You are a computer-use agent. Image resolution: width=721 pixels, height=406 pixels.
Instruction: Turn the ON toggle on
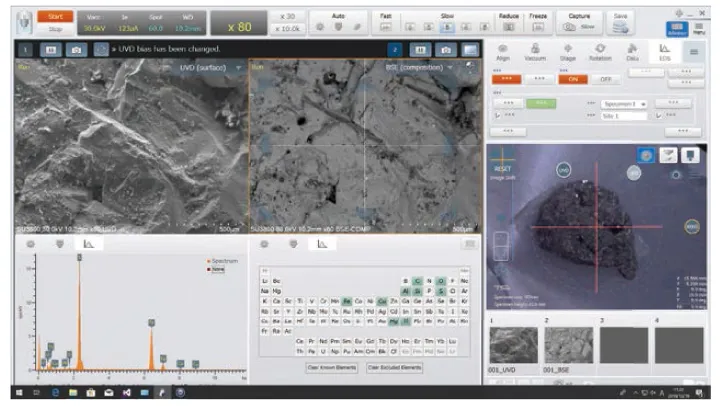[575, 78]
